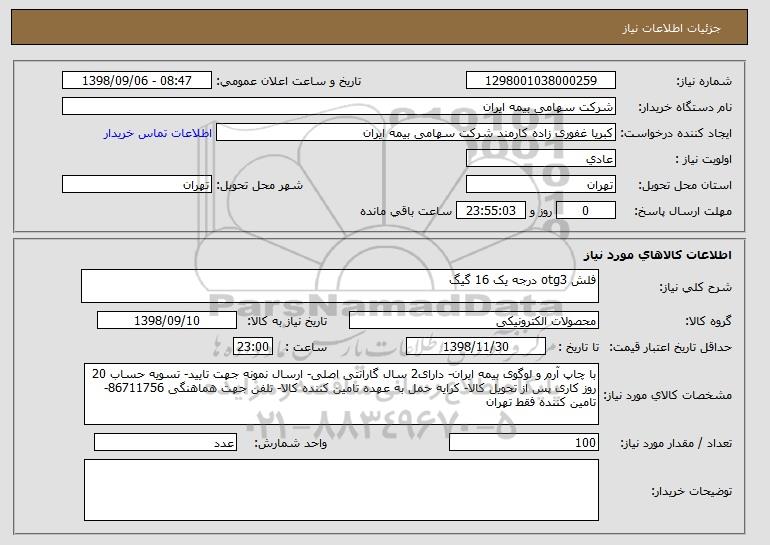Click the priority field showing عادی
The image size is (770, 545).
point(541,159)
